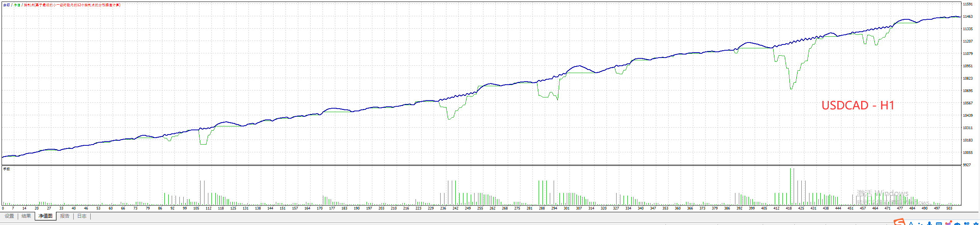Click the 11463 value on price axis
980x225 pixels.
[x=968, y=17]
